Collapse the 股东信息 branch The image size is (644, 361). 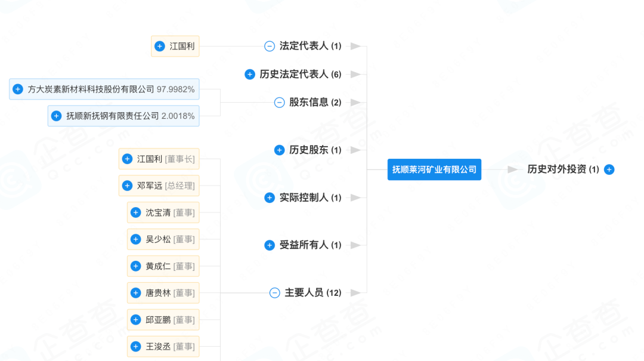(x=279, y=103)
